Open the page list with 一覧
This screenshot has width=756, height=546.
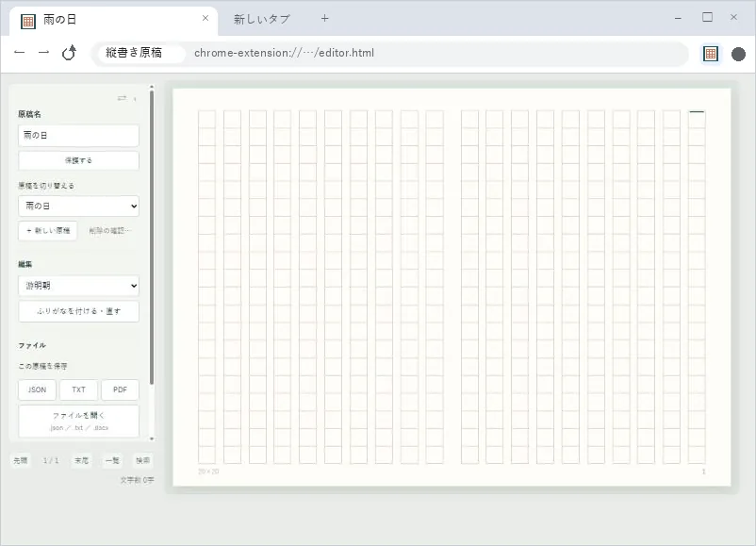click(x=112, y=460)
